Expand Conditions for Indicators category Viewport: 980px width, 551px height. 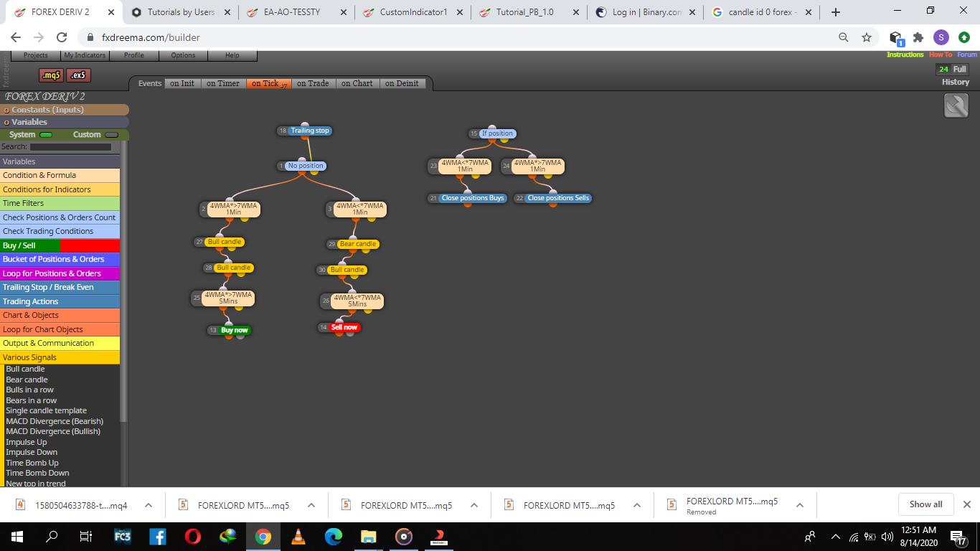pos(60,189)
